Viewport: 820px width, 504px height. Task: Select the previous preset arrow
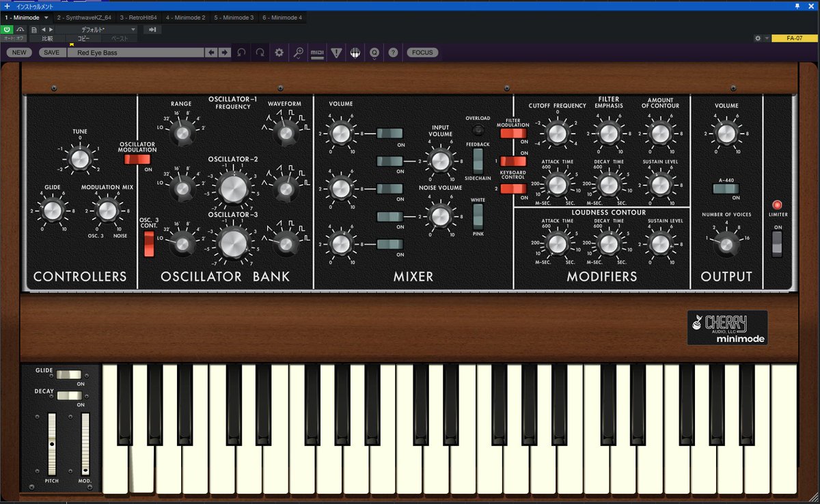coord(211,52)
